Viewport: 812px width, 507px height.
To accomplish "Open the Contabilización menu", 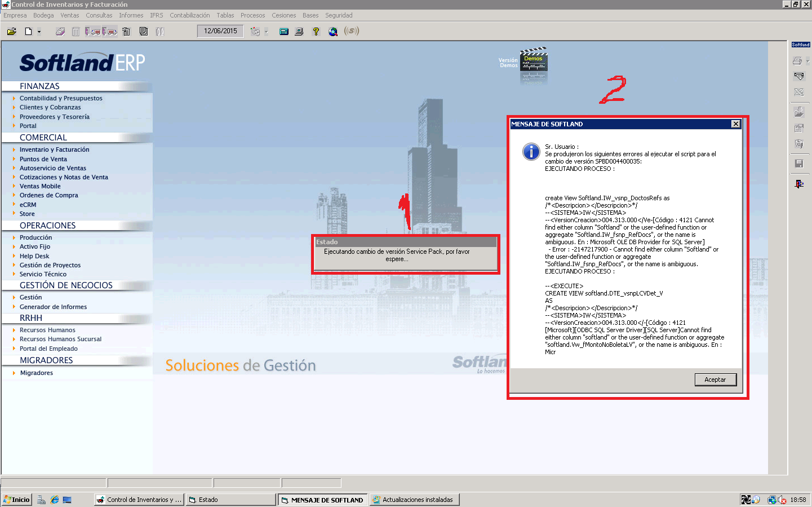I will pyautogui.click(x=190, y=15).
